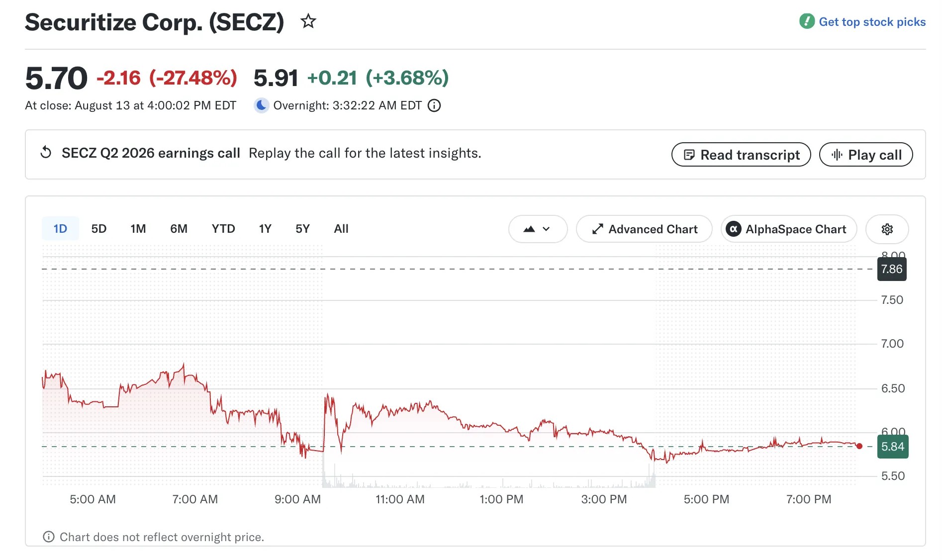942x560 pixels.
Task: Open the chart type dropdown
Action: tap(538, 229)
